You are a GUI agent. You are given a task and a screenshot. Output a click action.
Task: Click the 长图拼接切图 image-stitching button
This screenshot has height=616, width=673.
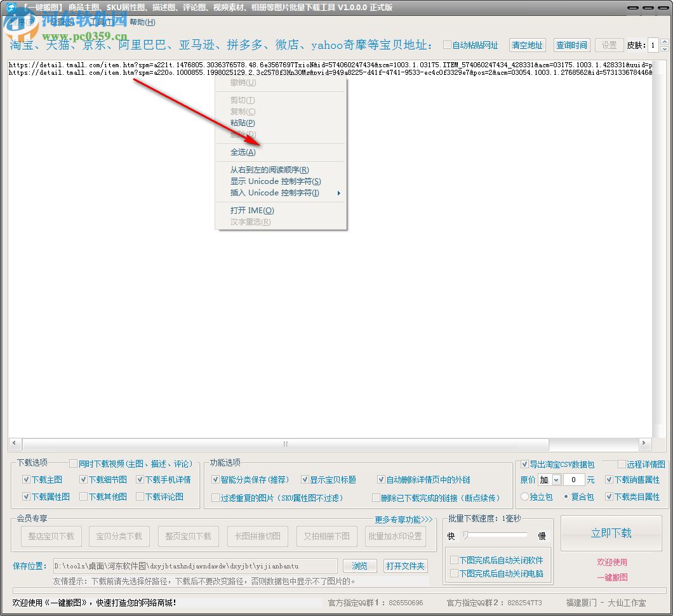(x=257, y=536)
